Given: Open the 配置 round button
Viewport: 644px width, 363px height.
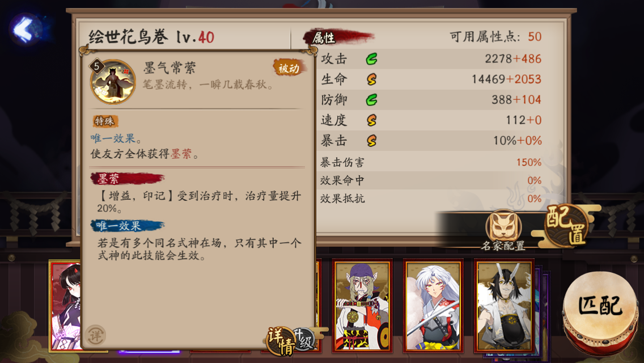Looking at the screenshot, I should click(x=567, y=226).
